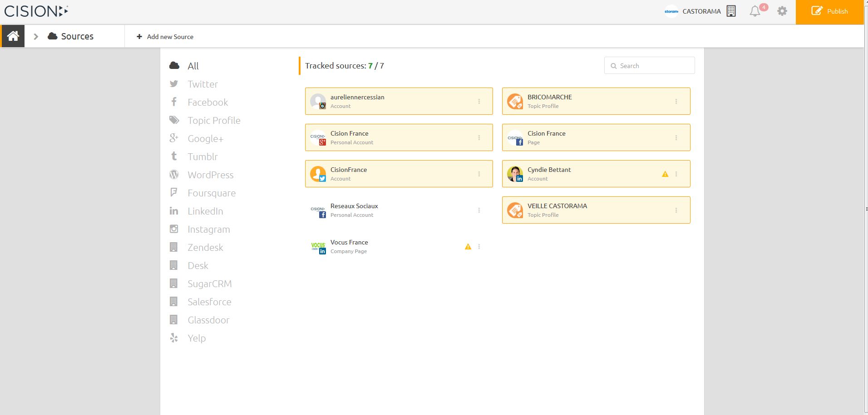Click the organization building icon beside CASTORAMA
The width and height of the screenshot is (868, 415).
point(731,11)
